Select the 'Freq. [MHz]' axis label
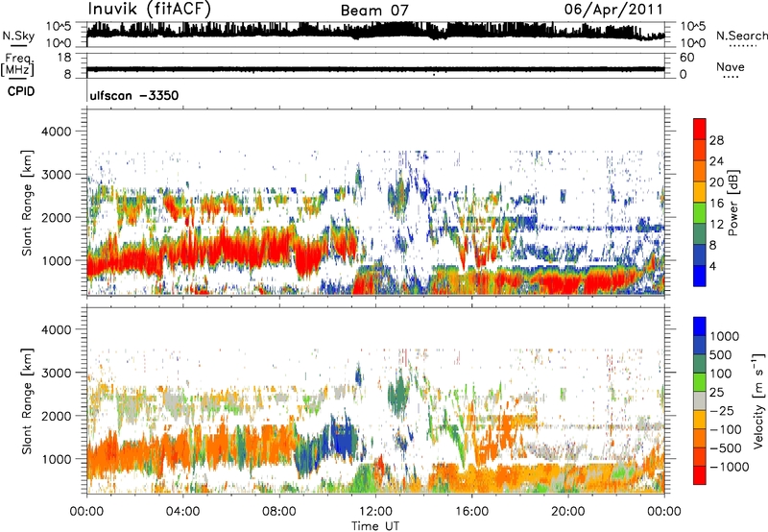768x532 pixels. pyautogui.click(x=17, y=64)
